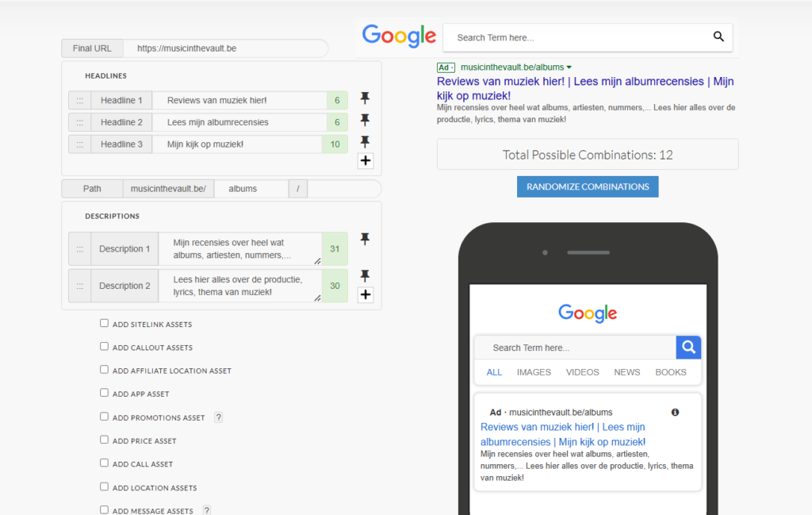
Task: Expand the ad URL dropdown arrow in desktop preview
Action: coord(569,67)
